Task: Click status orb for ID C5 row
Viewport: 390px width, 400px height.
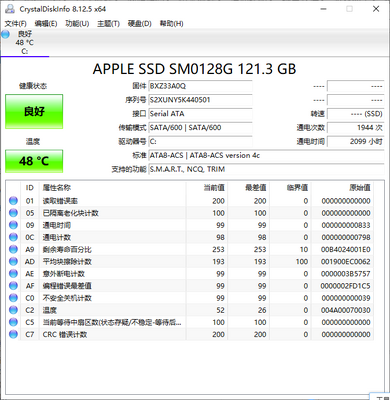Action: (13, 322)
